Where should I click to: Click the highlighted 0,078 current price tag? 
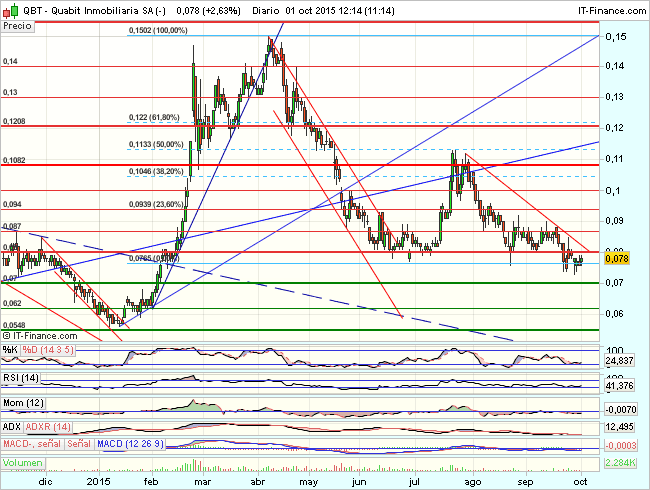click(x=617, y=259)
